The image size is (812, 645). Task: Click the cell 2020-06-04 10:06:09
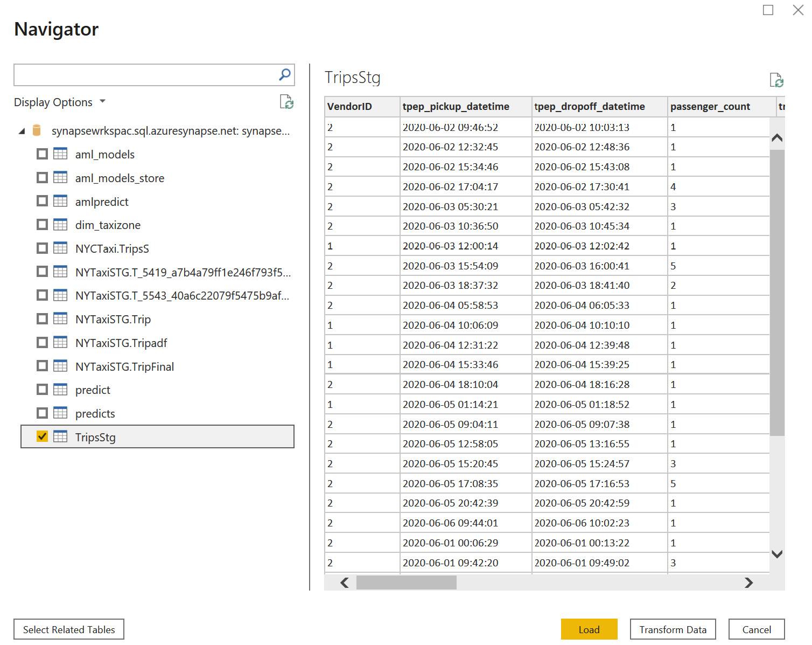[x=466, y=325]
